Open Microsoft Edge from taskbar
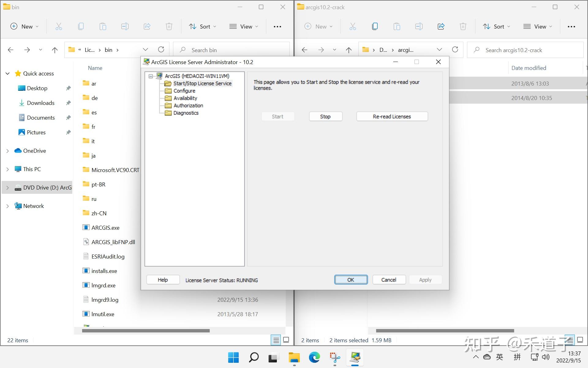Screen dimensions: 588x368 314,358
